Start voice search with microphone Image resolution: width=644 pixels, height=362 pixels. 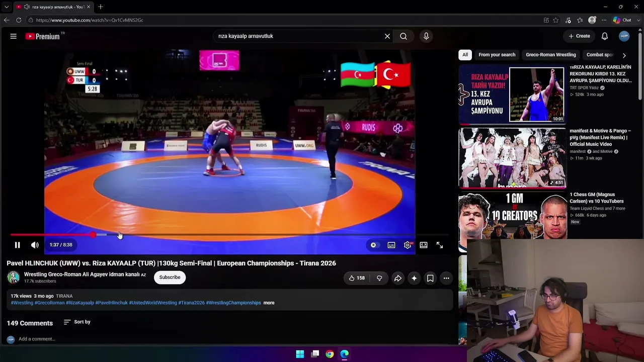[426, 36]
